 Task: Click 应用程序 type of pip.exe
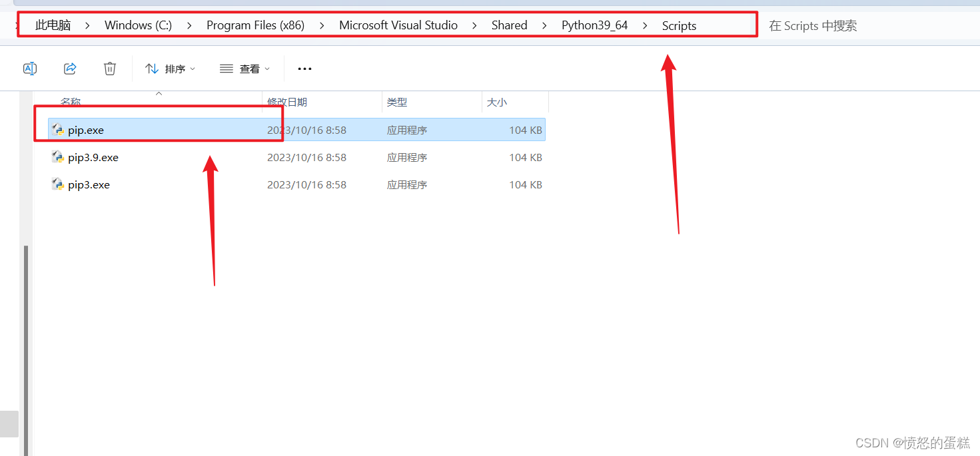pyautogui.click(x=407, y=130)
